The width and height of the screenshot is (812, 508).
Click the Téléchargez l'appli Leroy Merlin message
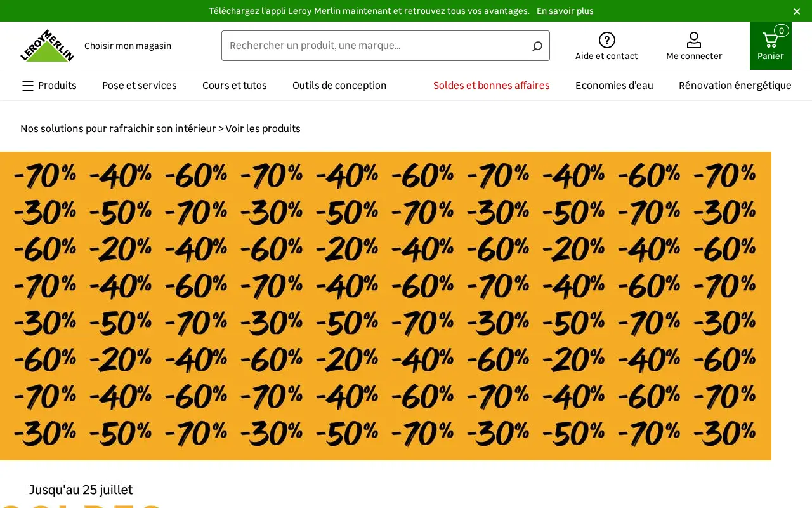click(369, 11)
